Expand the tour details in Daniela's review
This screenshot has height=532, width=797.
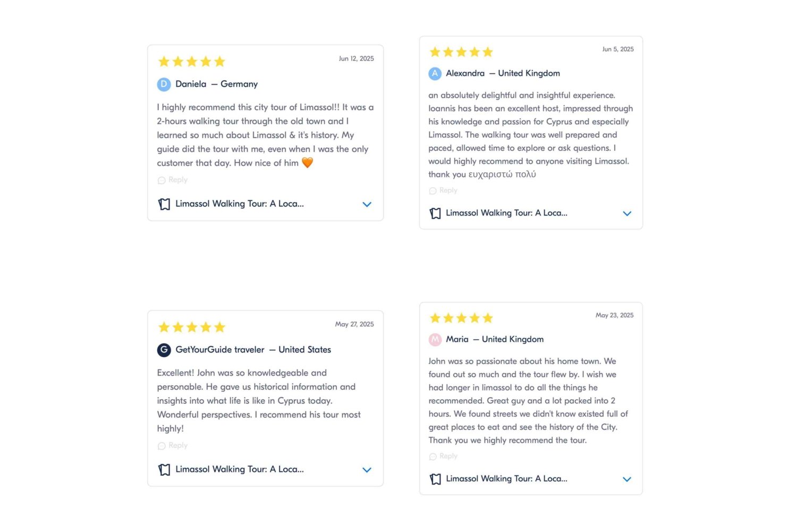367,204
